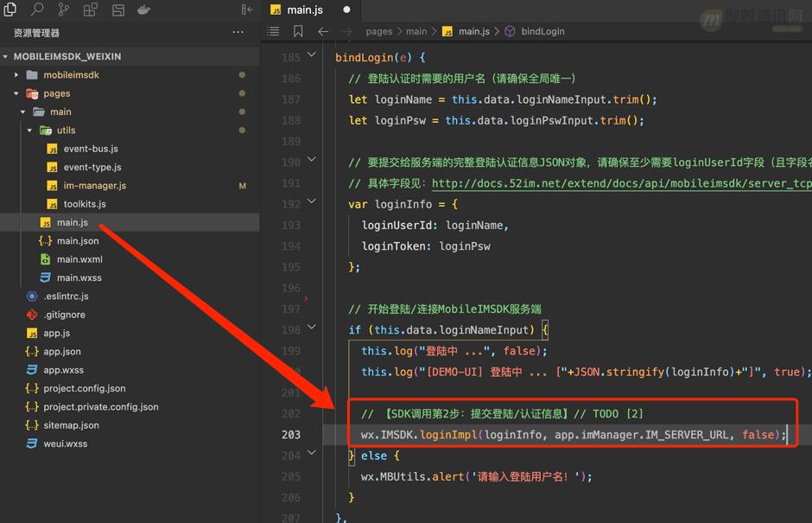The image size is (812, 523).
Task: Click the outline list icon in editor toolbar
Action: pyautogui.click(x=274, y=31)
